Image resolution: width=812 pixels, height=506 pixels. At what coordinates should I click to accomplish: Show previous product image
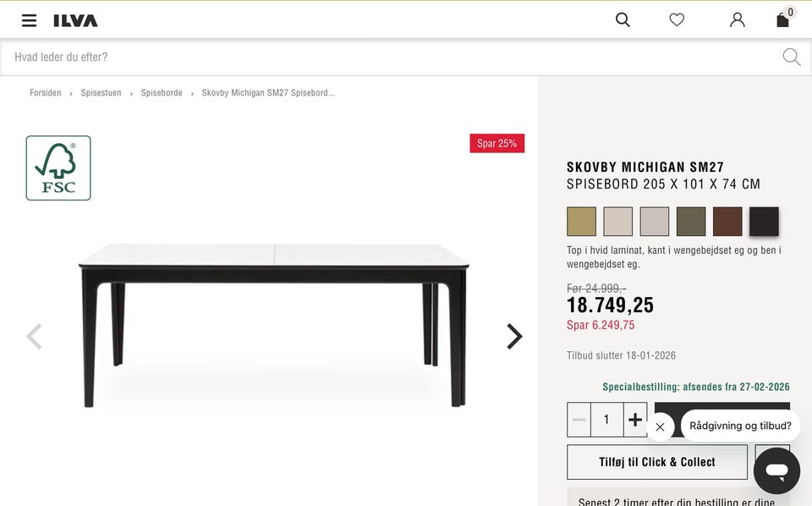pos(34,337)
